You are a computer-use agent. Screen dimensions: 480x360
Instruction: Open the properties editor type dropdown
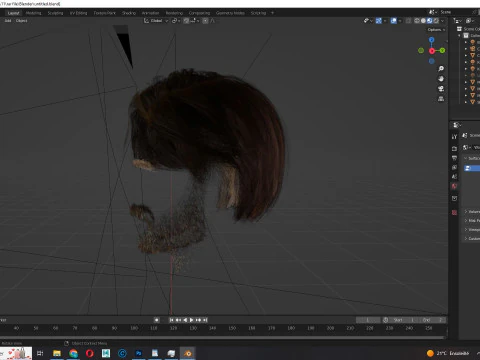tap(457, 125)
